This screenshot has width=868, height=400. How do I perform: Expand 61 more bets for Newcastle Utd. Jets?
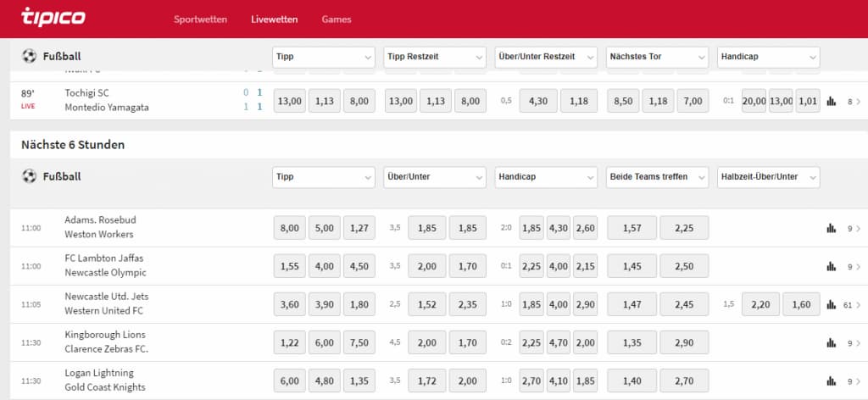[852, 304]
